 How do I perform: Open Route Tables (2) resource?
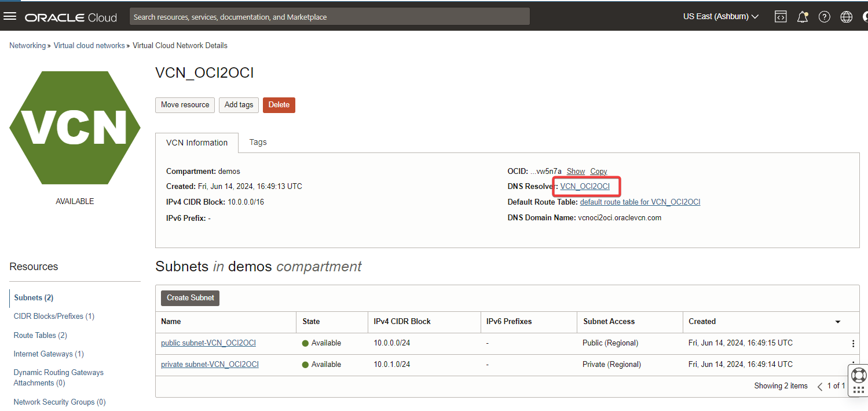pyautogui.click(x=41, y=336)
